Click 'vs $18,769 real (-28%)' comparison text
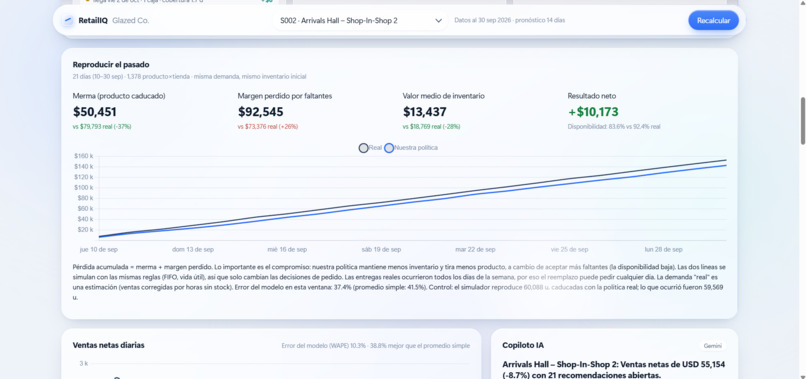Image resolution: width=806 pixels, height=379 pixels. (x=431, y=127)
